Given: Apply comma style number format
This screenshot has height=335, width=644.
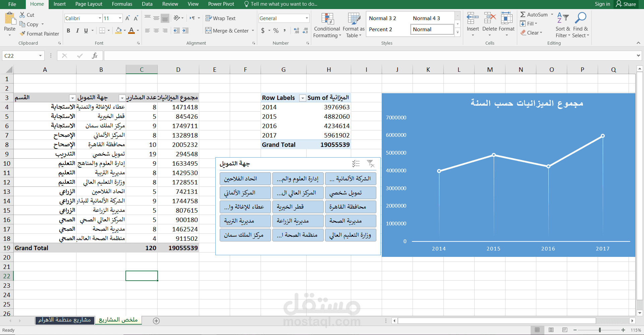Looking at the screenshot, I should click(284, 31).
